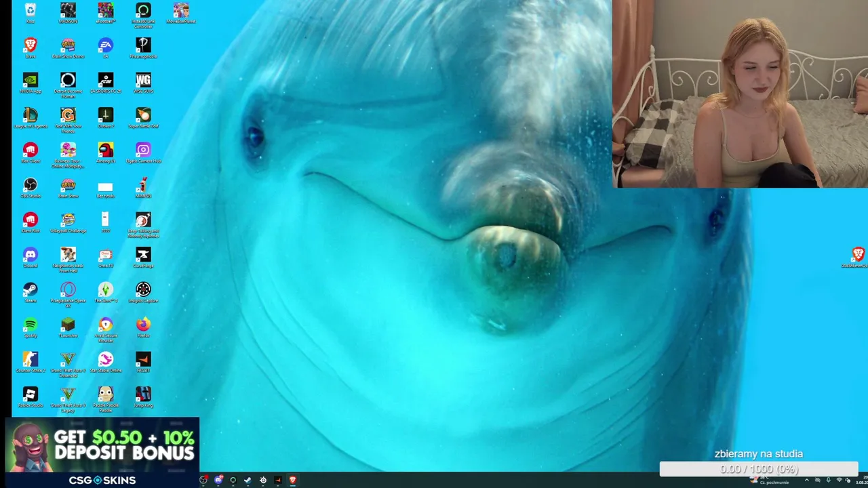Switch to Brave in the taskbar
868x488 pixels.
point(293,480)
